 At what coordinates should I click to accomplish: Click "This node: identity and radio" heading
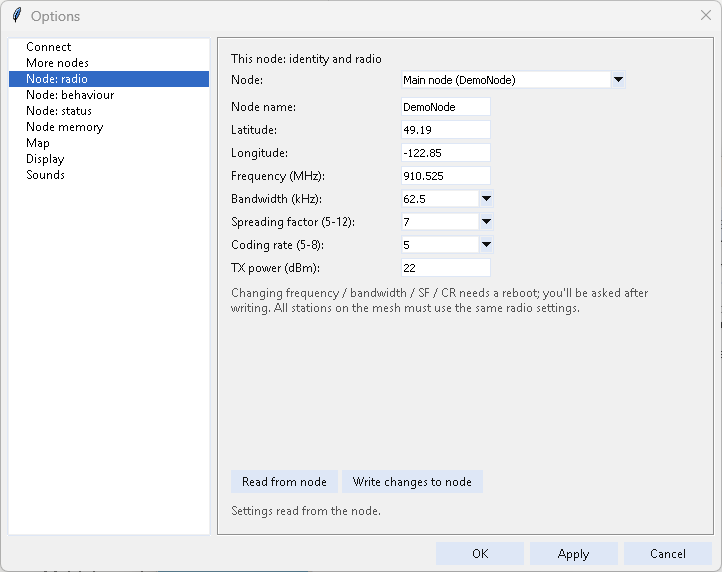[x=306, y=59]
